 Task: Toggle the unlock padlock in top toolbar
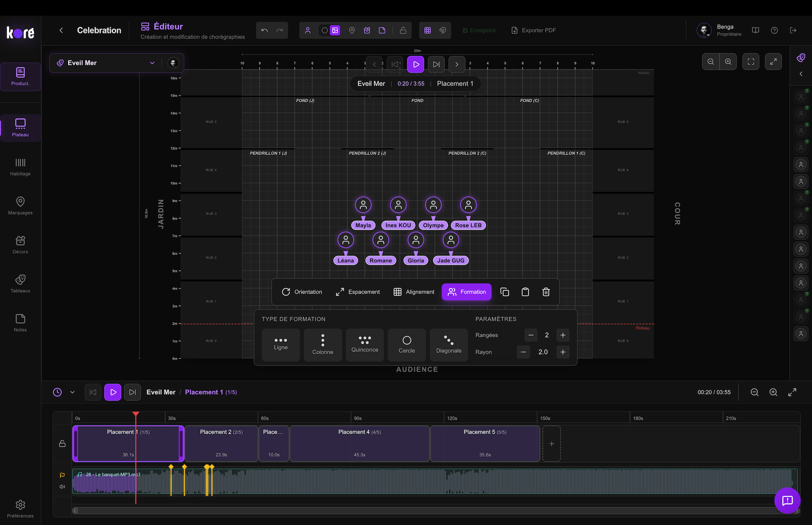point(403,30)
